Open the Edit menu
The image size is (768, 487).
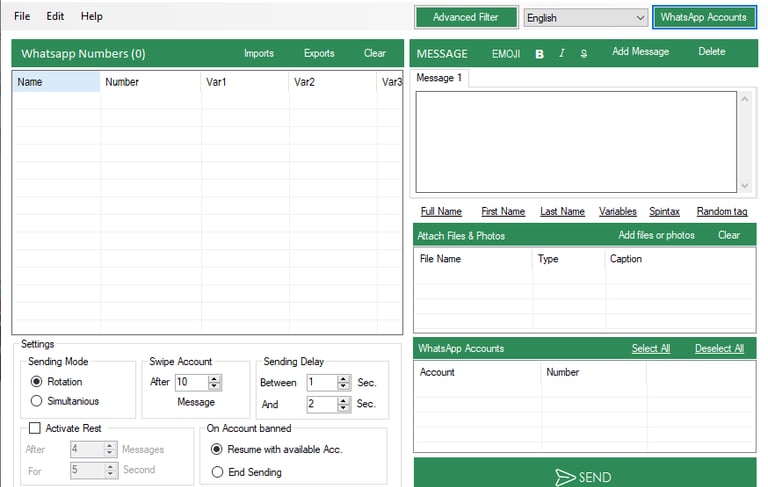tap(55, 16)
